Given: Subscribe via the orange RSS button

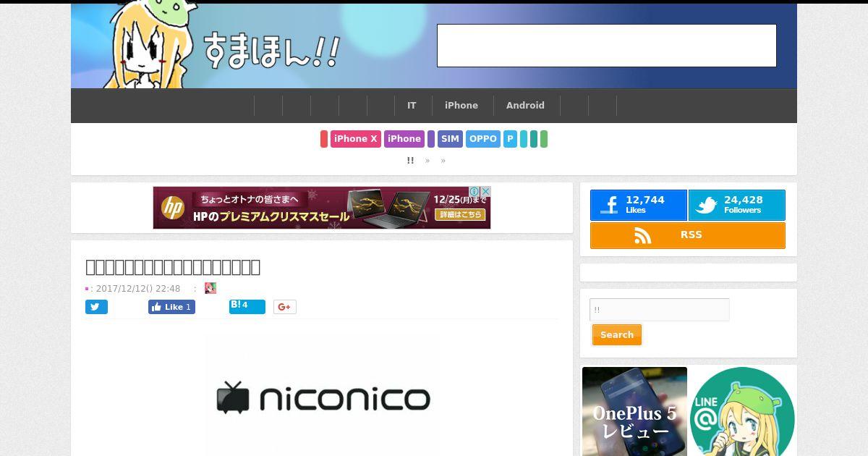Looking at the screenshot, I should pyautogui.click(x=687, y=235).
